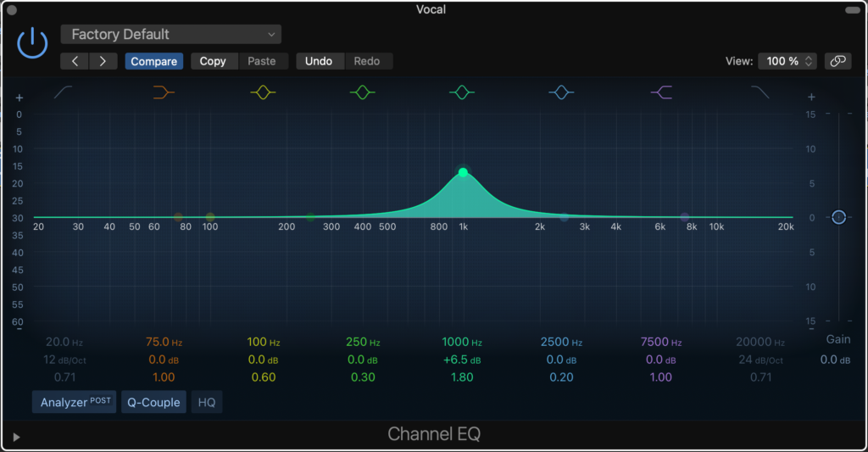Click the purple 1.00 Q value
This screenshot has width=868, height=452.
(x=661, y=377)
